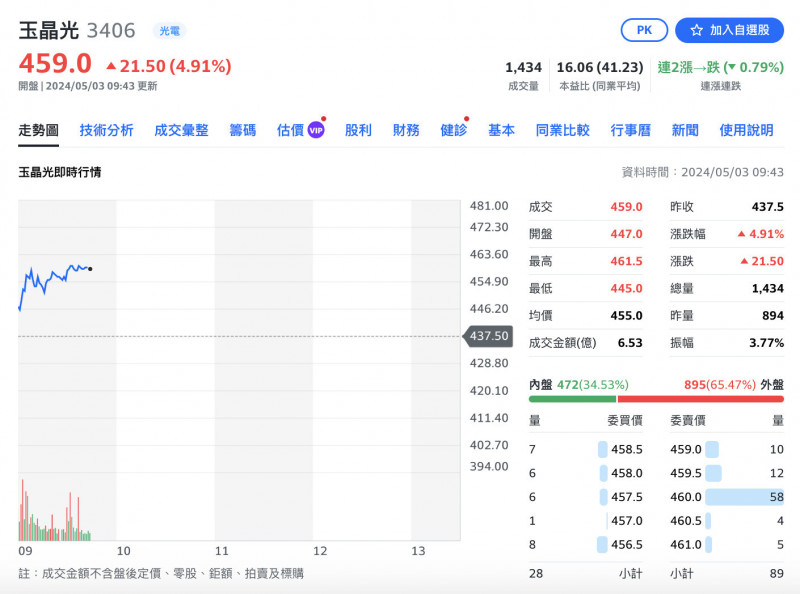Open the 財務 tab
This screenshot has width=800, height=594.
[x=406, y=130]
